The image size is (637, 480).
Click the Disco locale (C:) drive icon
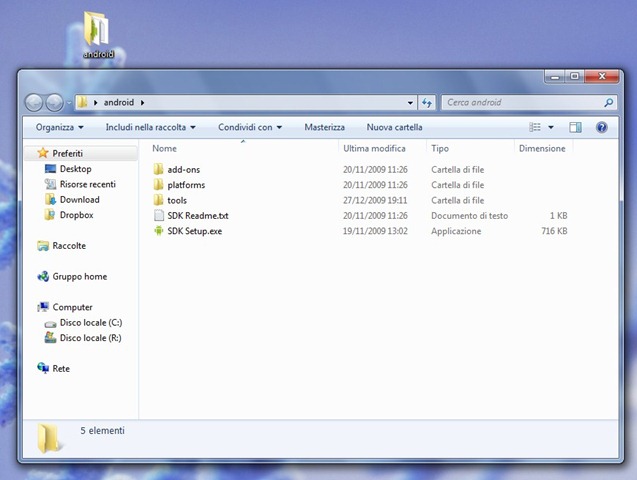click(50, 324)
